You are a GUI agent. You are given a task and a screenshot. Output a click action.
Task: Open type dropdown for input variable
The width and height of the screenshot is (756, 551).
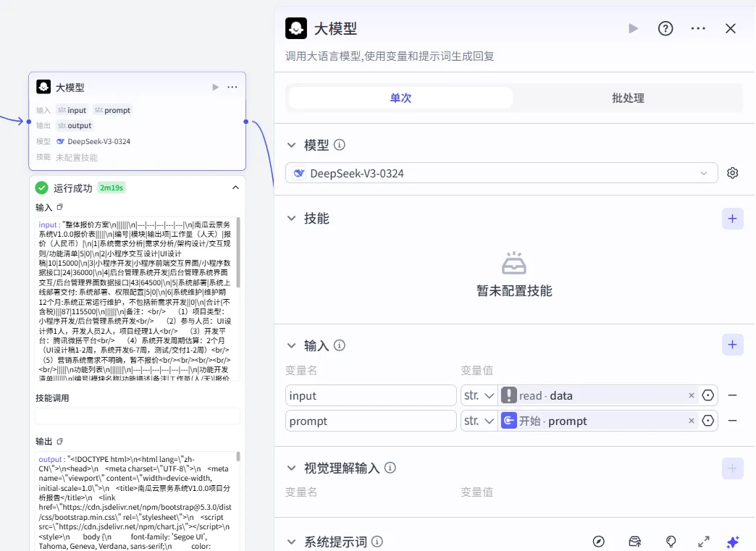479,395
